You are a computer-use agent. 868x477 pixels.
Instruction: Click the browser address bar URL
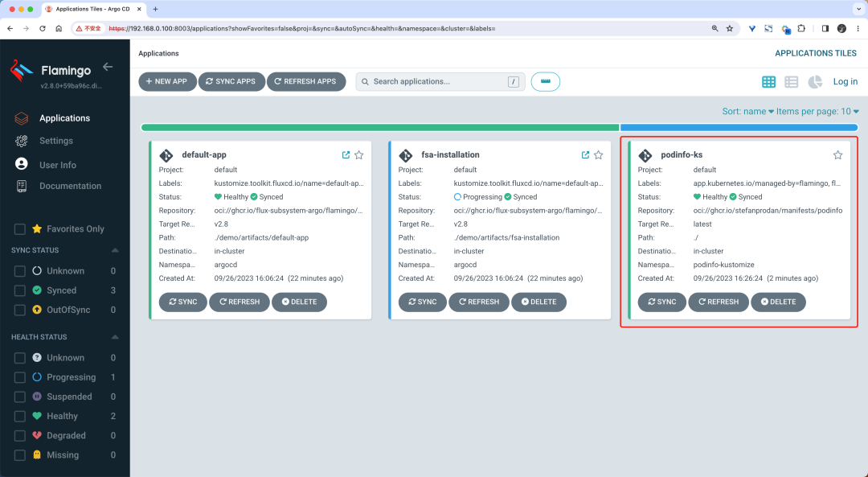tap(301, 28)
